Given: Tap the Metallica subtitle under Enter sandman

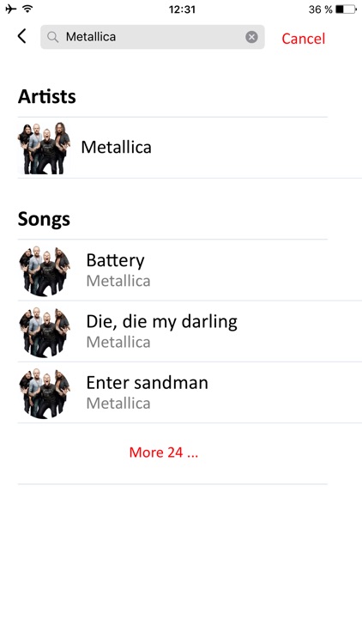Looking at the screenshot, I should pos(118,404).
